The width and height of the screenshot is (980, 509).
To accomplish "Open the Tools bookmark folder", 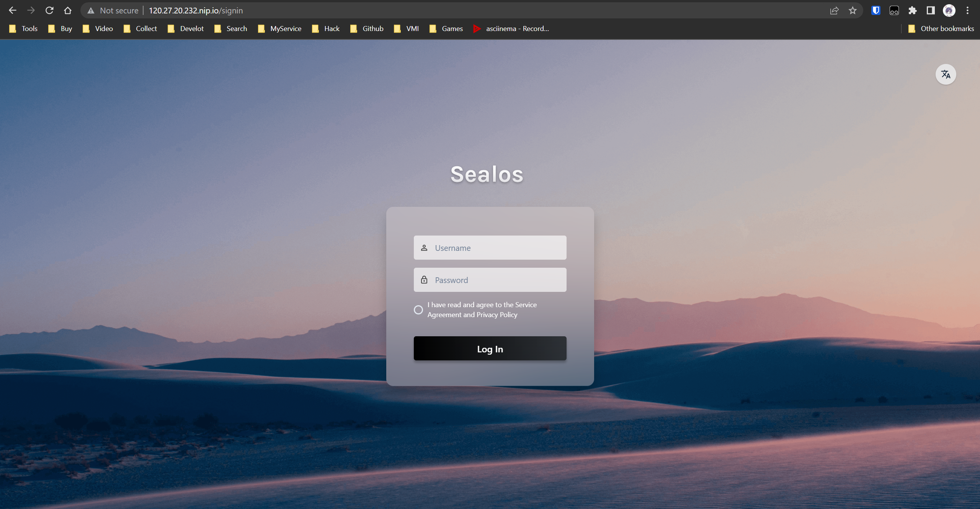I will pyautogui.click(x=24, y=29).
